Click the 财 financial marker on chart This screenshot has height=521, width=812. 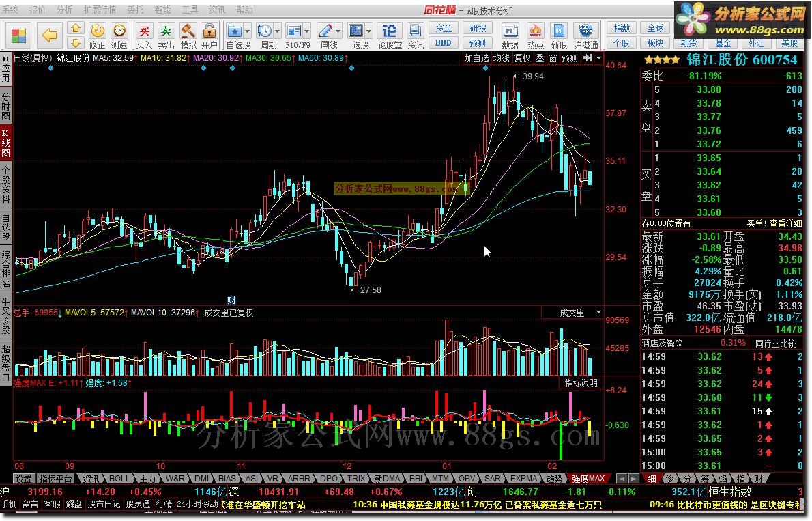(231, 300)
